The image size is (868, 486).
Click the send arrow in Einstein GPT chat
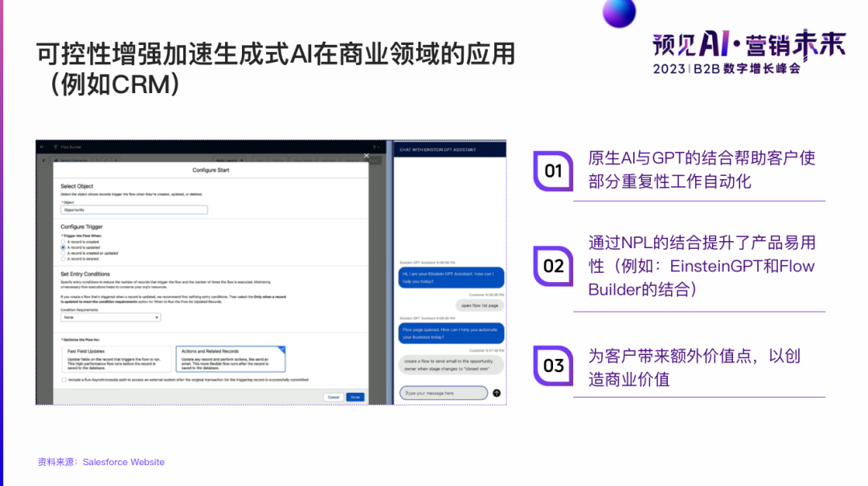click(x=497, y=393)
